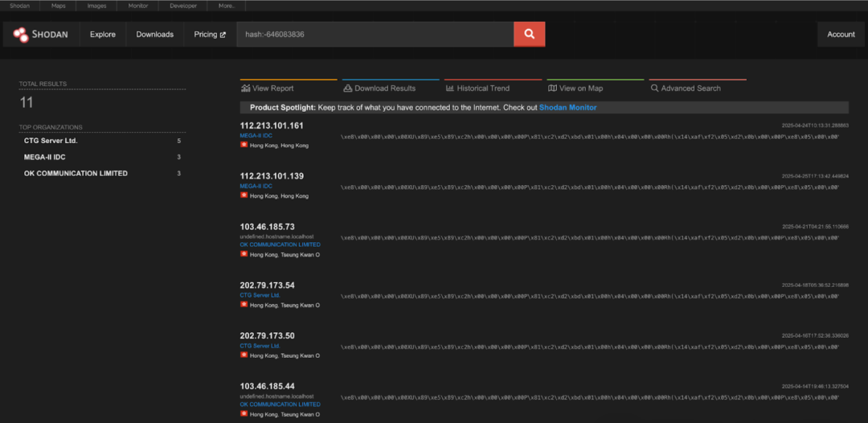868x423 pixels.
Task: Click the Advanced Search magnifier icon
Action: pos(654,88)
